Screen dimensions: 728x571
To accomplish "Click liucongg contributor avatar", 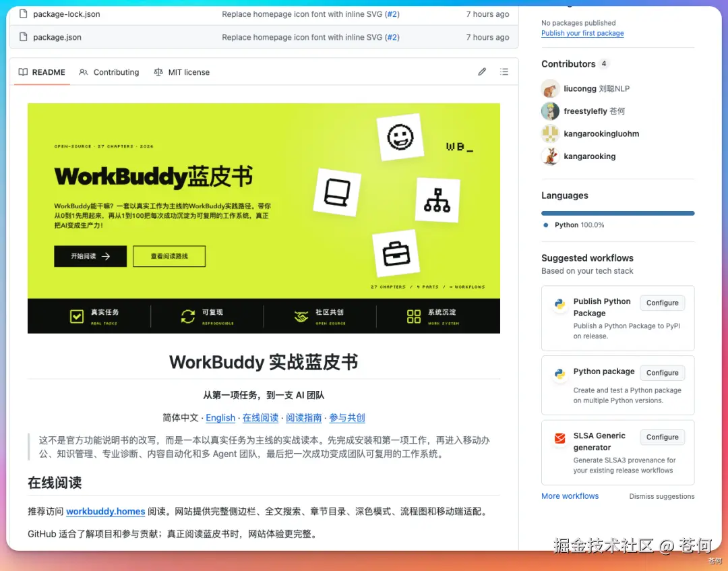I will (x=550, y=89).
